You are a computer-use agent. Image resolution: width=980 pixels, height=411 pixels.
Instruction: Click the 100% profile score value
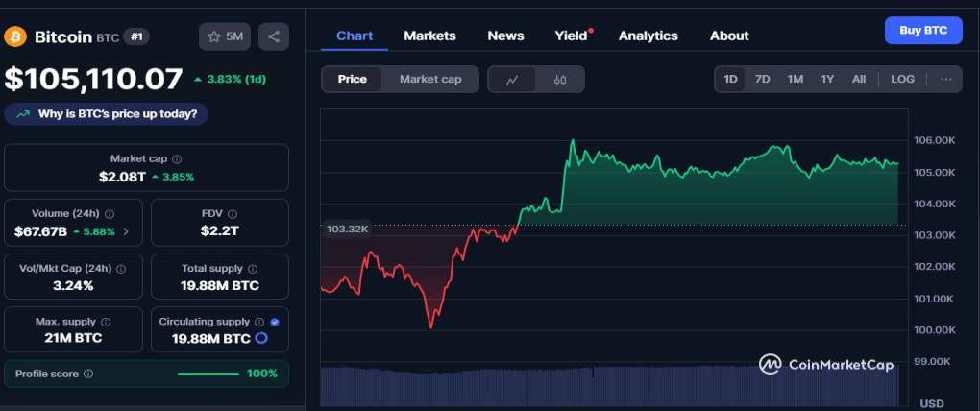pos(262,374)
